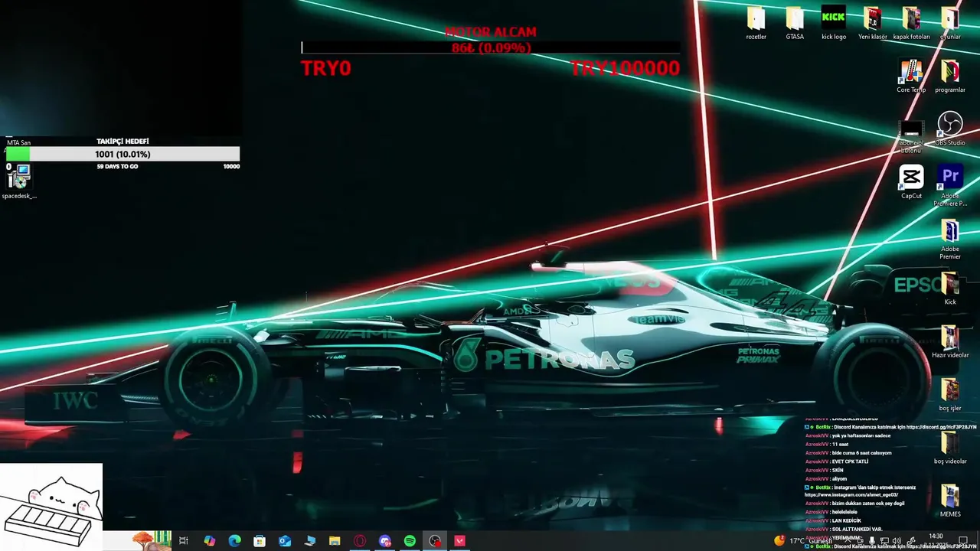Launch Core Temp from desktop shortcut
980x551 pixels.
911,76
